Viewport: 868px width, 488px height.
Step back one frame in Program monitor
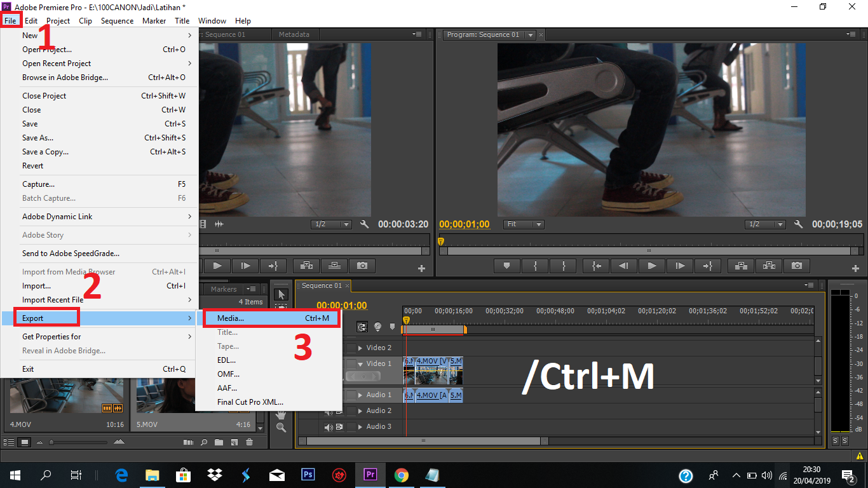[x=624, y=266]
